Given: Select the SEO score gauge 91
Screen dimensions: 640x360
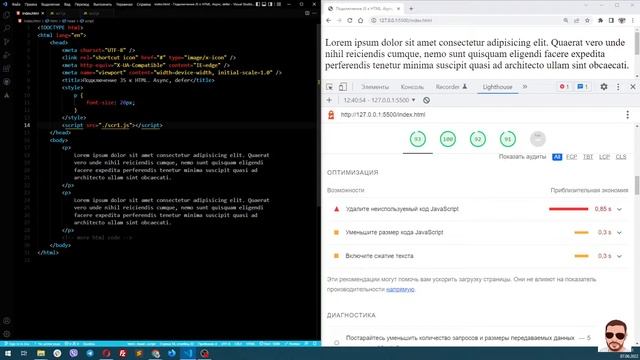Looking at the screenshot, I should [508, 139].
